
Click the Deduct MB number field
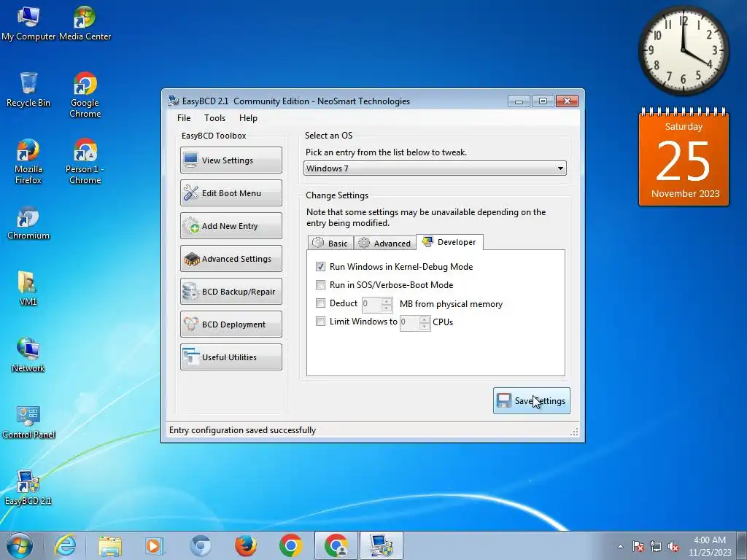(x=371, y=304)
